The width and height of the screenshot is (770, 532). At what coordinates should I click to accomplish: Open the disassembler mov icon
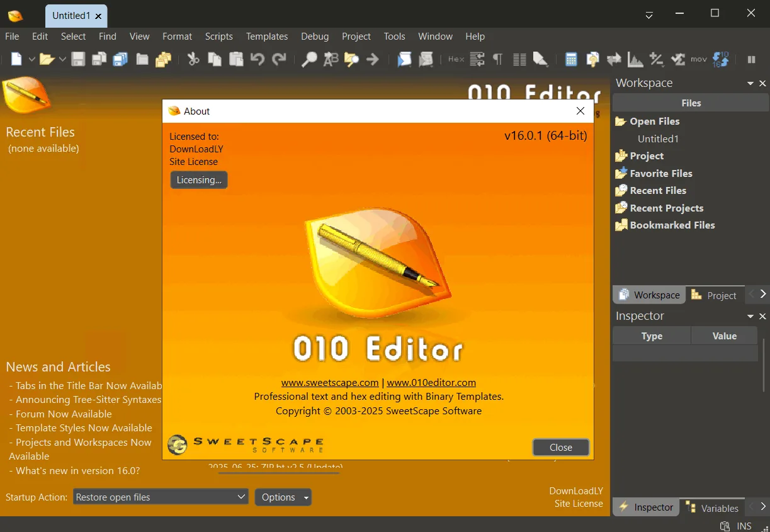pos(699,59)
